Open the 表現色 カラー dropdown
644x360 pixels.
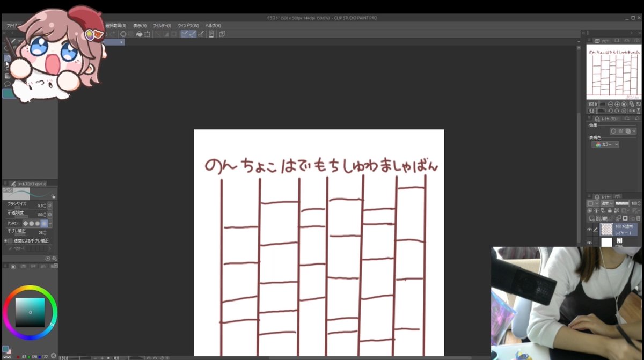point(605,144)
